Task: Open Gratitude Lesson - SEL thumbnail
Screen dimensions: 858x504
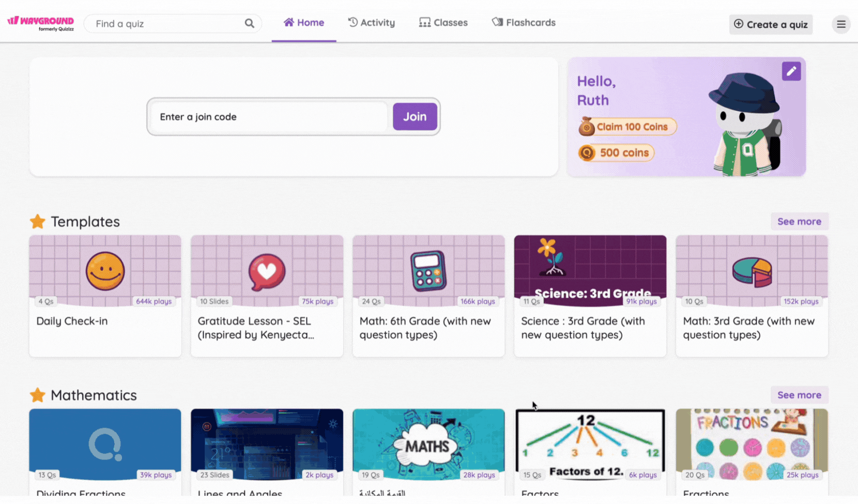Action: pyautogui.click(x=267, y=271)
